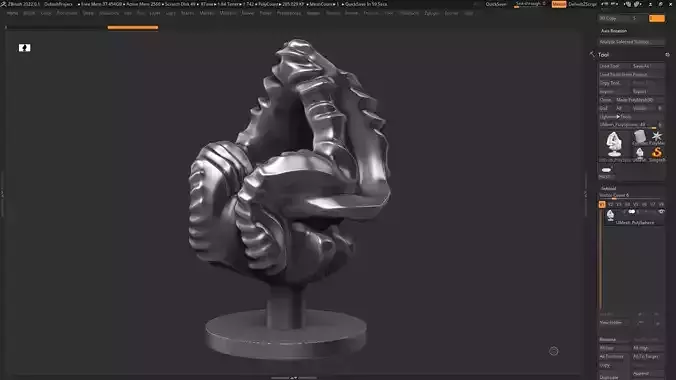Click the bottom center tray expander arrows
The height and width of the screenshot is (380, 676).
pos(294,377)
